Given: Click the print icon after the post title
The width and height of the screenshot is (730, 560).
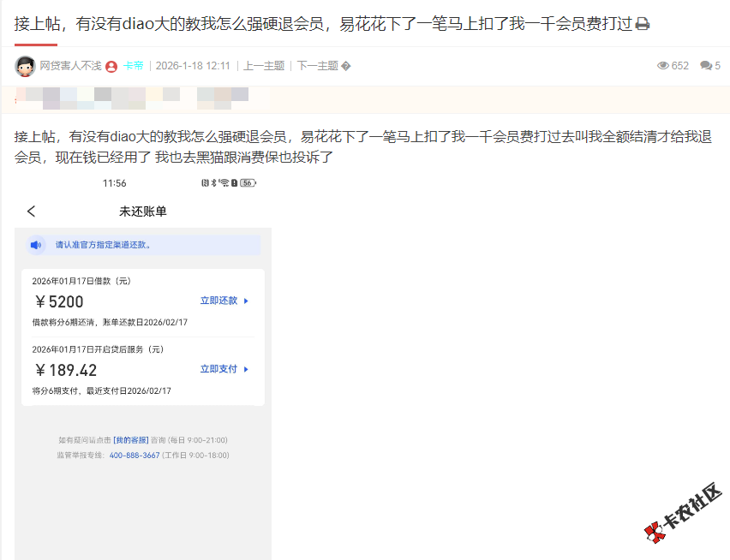Looking at the screenshot, I should [641, 24].
